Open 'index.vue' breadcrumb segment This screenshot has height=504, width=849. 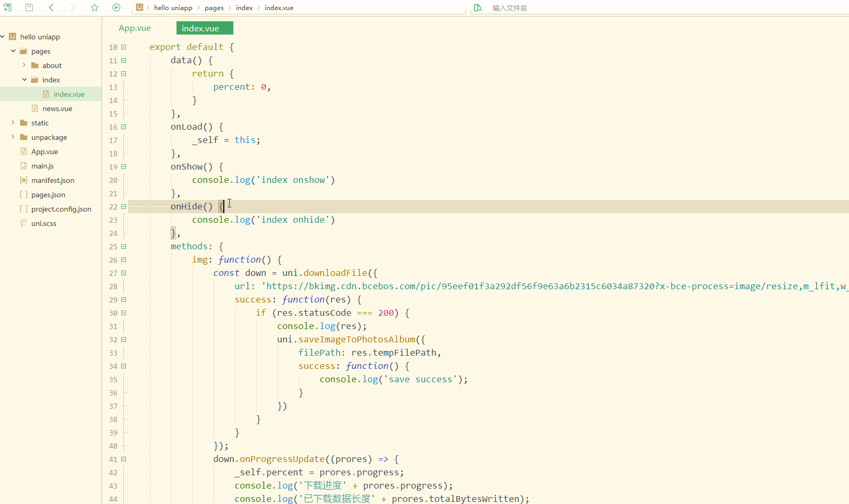point(279,8)
